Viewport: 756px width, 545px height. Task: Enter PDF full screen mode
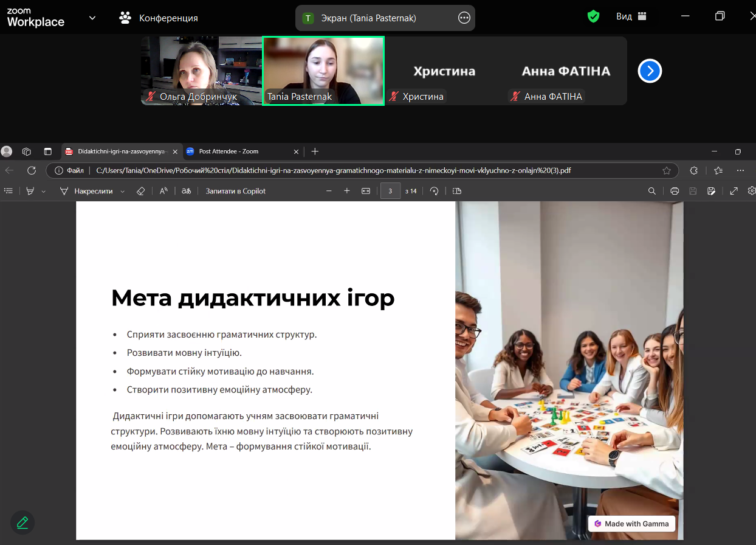(734, 191)
